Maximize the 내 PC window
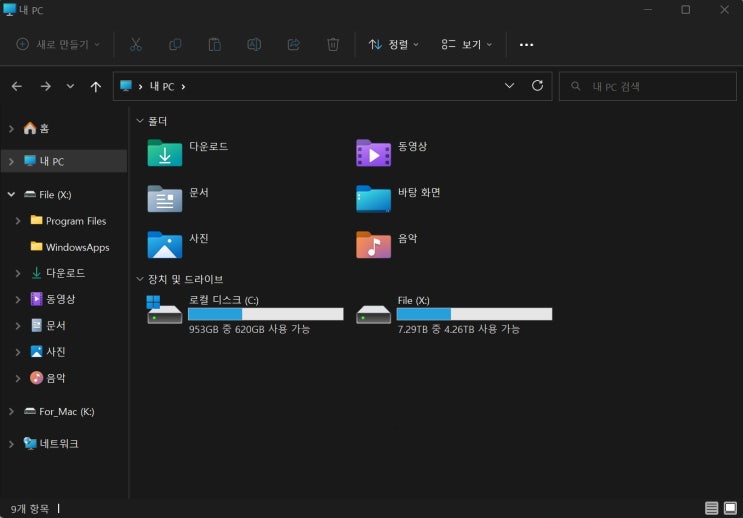This screenshot has height=518, width=743. (x=686, y=9)
